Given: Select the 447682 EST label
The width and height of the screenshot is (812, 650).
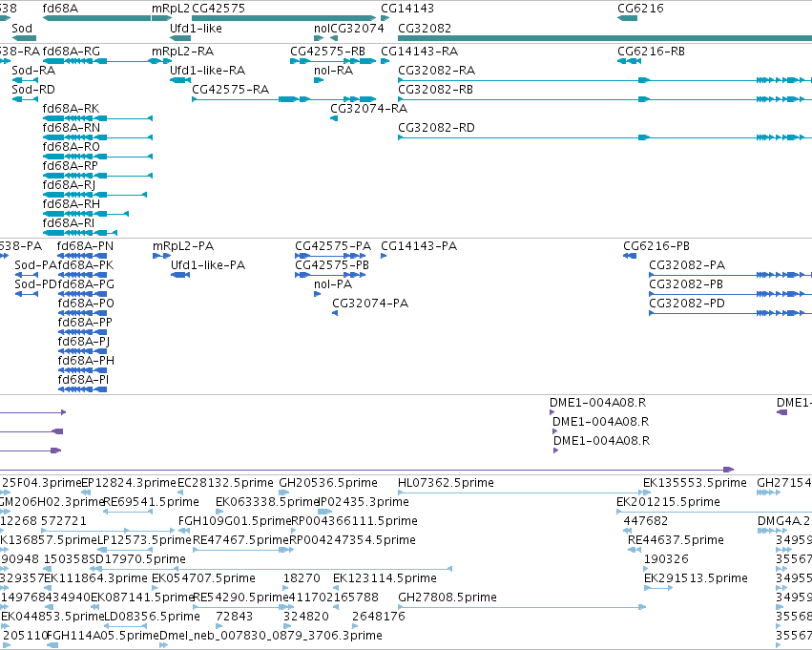Looking at the screenshot, I should pyautogui.click(x=646, y=521).
